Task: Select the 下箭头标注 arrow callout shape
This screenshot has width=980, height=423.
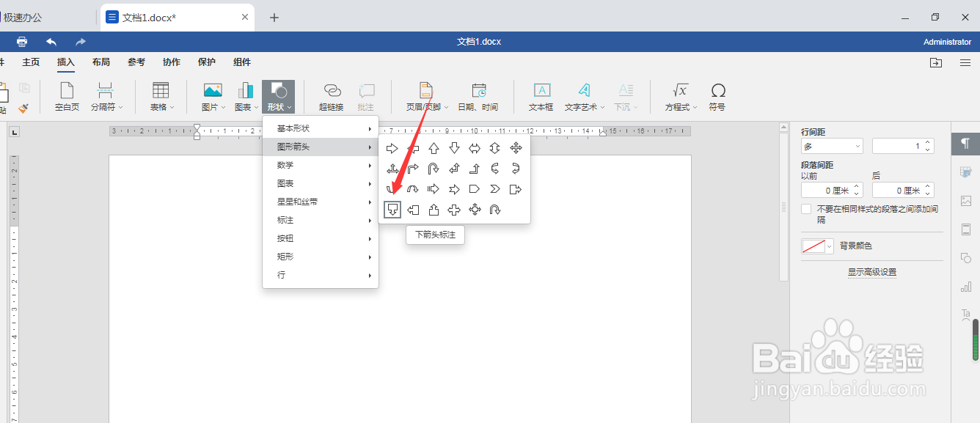Action: tap(392, 209)
